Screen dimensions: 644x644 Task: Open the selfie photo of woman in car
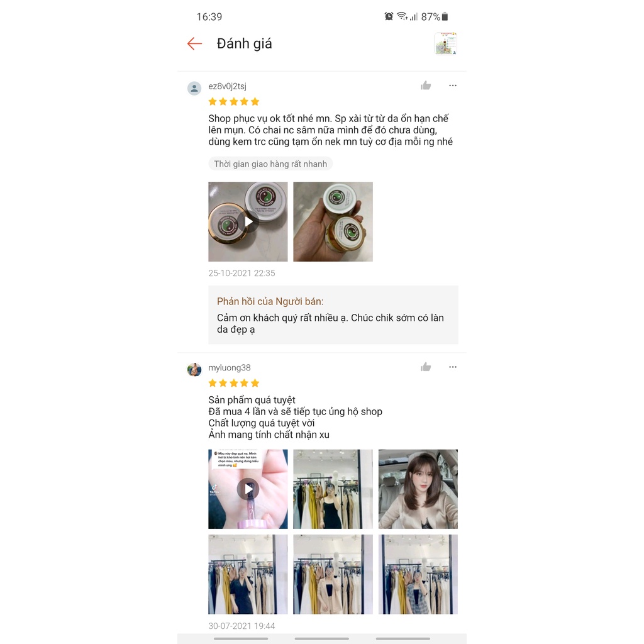click(x=418, y=489)
